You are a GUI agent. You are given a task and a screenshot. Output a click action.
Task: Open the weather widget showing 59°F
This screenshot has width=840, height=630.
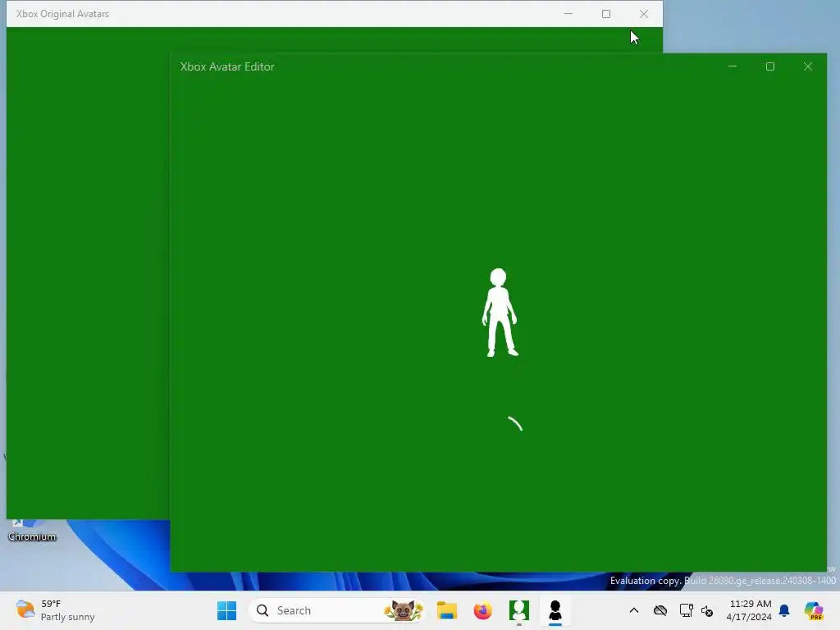point(55,610)
